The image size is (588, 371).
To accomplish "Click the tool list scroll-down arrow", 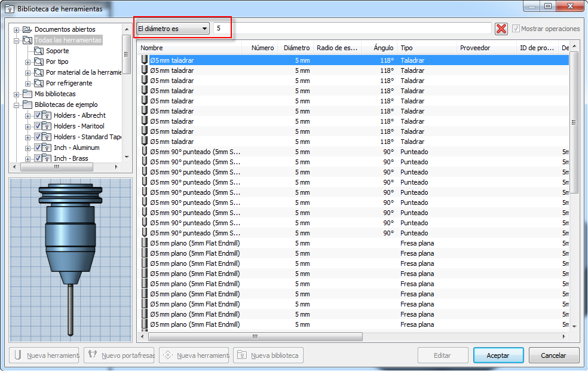I will click(x=574, y=326).
